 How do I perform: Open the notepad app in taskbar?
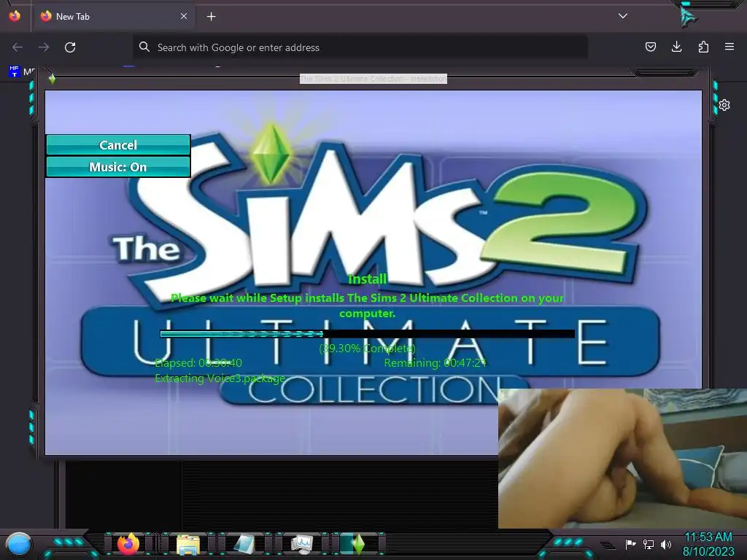[244, 544]
